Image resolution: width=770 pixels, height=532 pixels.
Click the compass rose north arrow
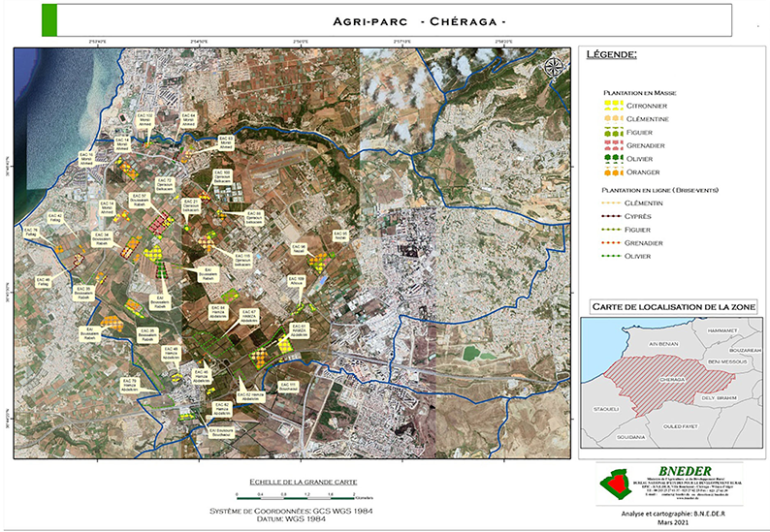555,67
